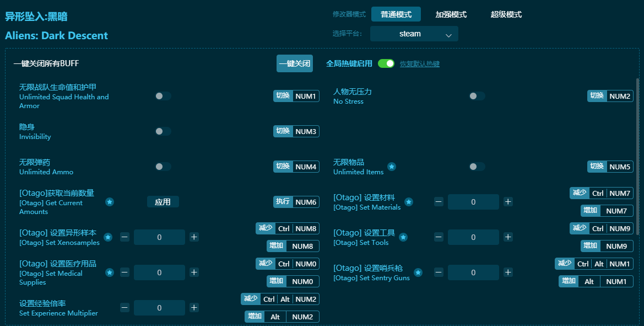Click the star icon next to Set Xenosamples
644x326 pixels.
click(108, 237)
